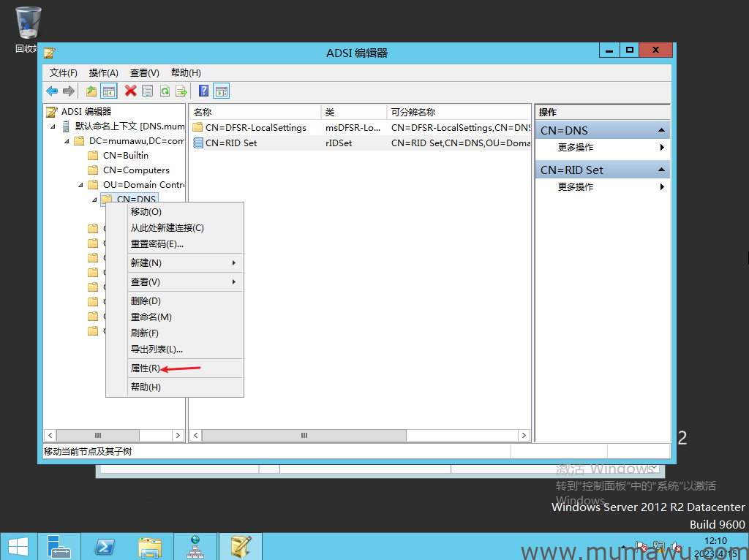Click right arrow of results pane scrollbar
This screenshot has width=749, height=560.
point(524,435)
